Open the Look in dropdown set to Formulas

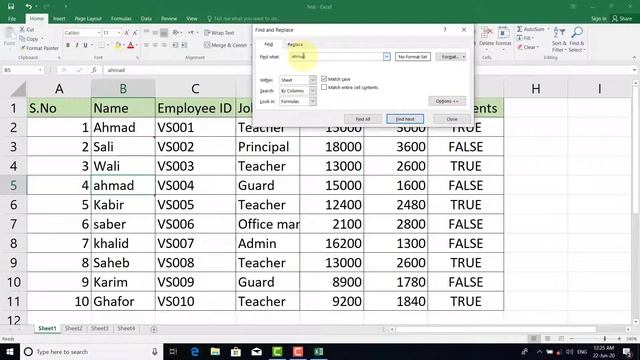point(313,101)
